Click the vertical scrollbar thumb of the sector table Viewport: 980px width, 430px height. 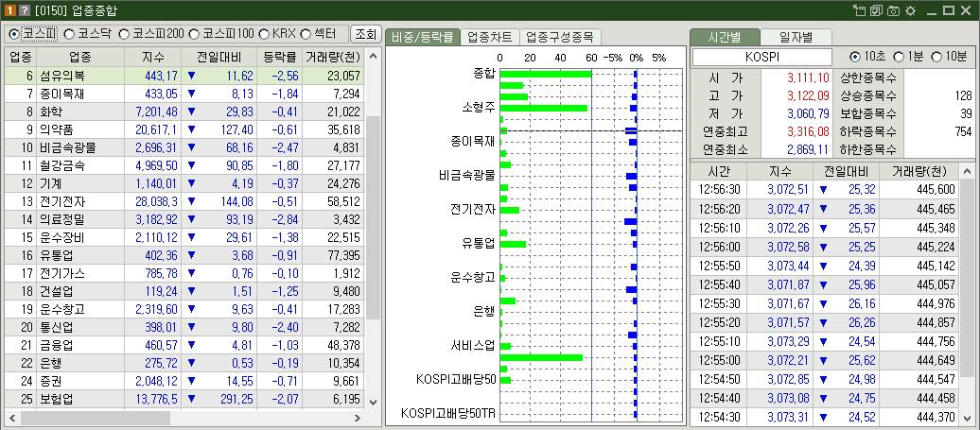[x=373, y=217]
